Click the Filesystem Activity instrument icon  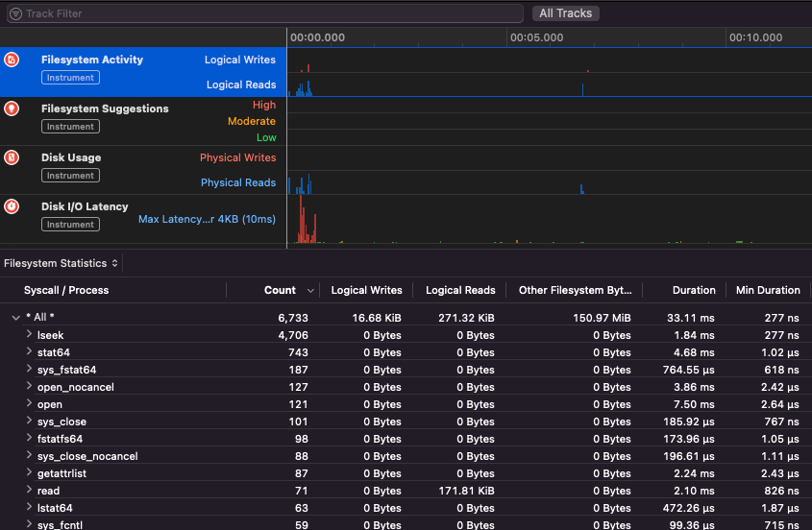point(12,60)
